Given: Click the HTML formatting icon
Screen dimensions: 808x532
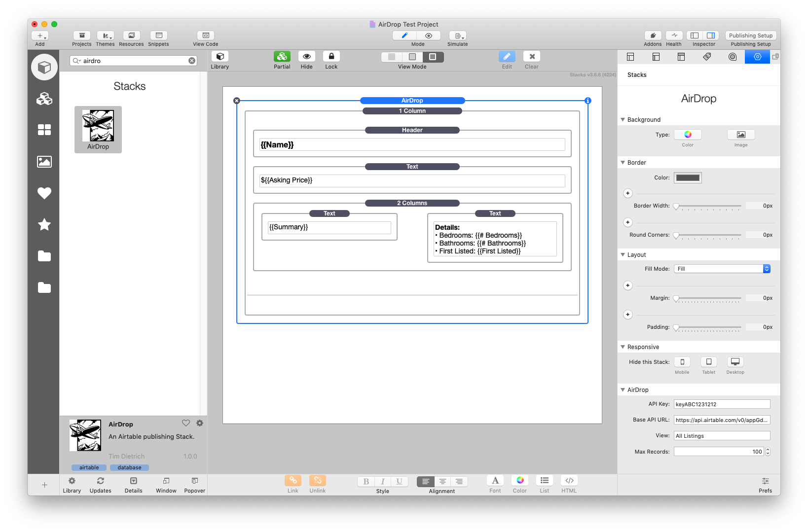Looking at the screenshot, I should click(x=569, y=481).
